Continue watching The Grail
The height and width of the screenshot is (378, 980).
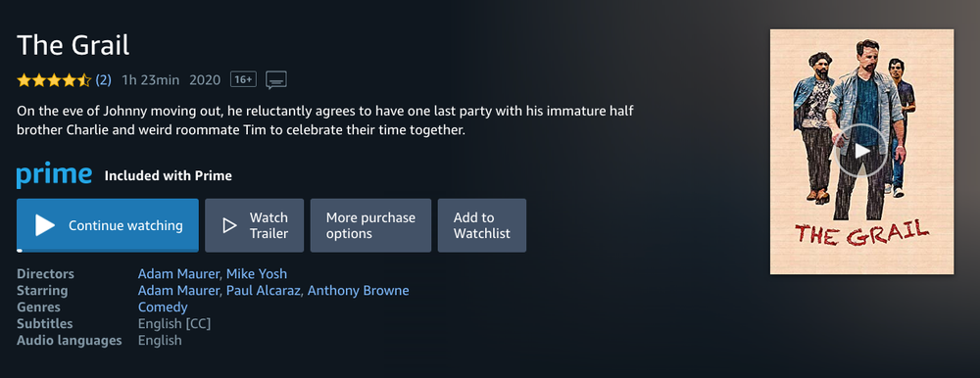[x=108, y=225]
